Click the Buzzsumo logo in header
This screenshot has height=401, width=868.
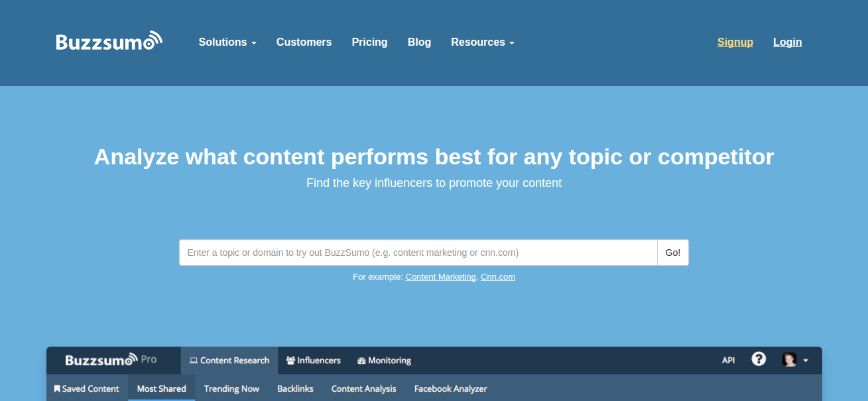109,41
